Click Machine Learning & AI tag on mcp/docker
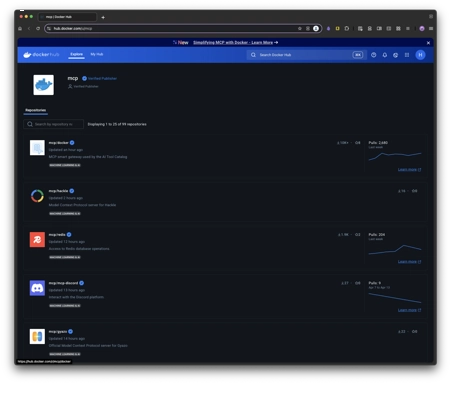 click(x=65, y=165)
